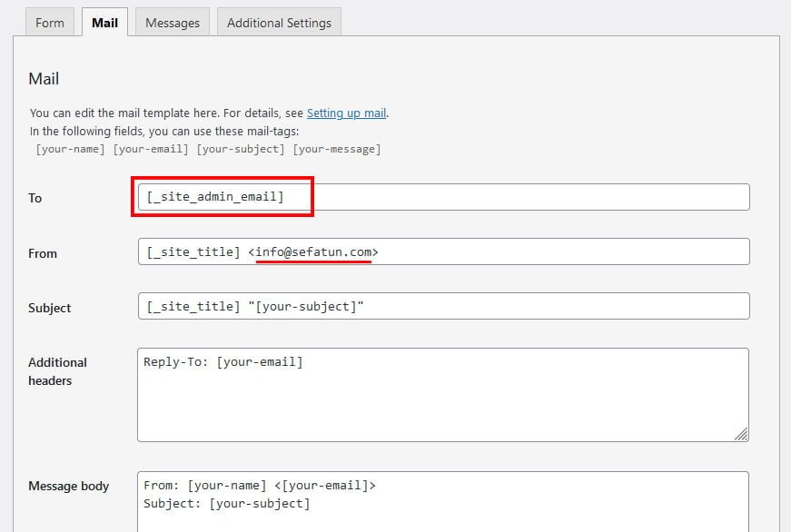Switch to the Form tab

click(x=50, y=22)
